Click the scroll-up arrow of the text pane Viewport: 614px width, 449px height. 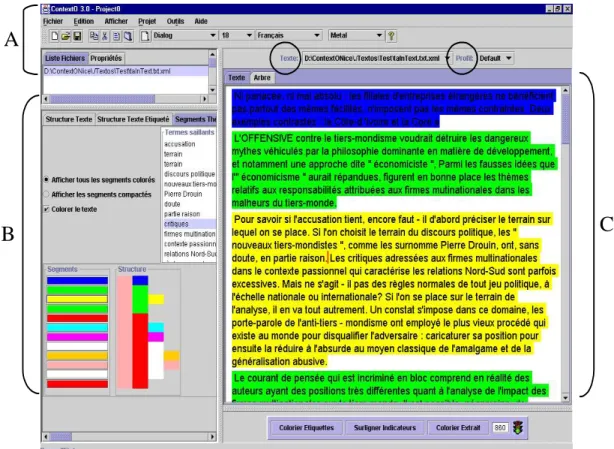coord(565,90)
